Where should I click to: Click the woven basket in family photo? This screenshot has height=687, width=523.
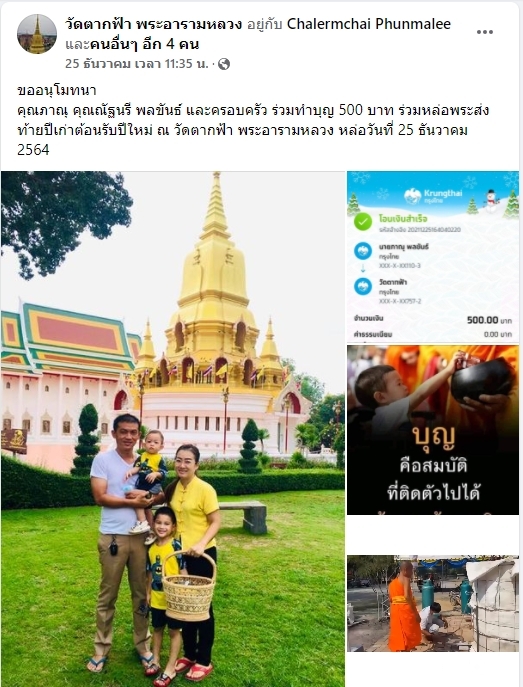click(189, 587)
